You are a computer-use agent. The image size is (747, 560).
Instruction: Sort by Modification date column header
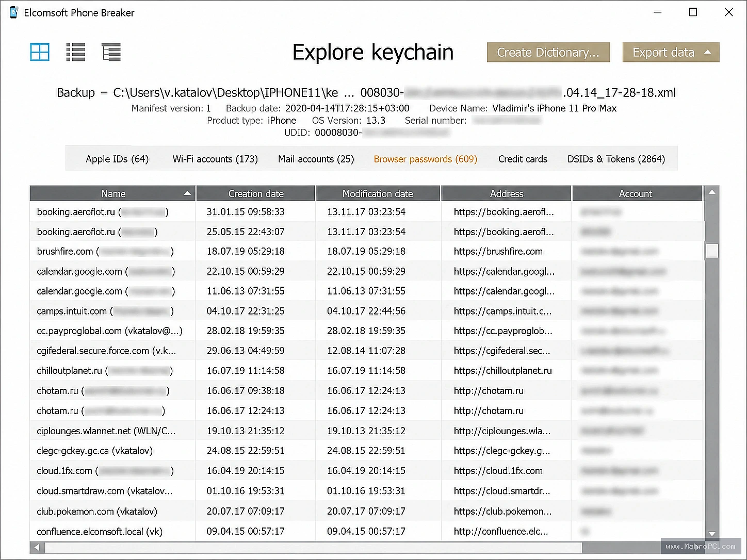coord(378,193)
